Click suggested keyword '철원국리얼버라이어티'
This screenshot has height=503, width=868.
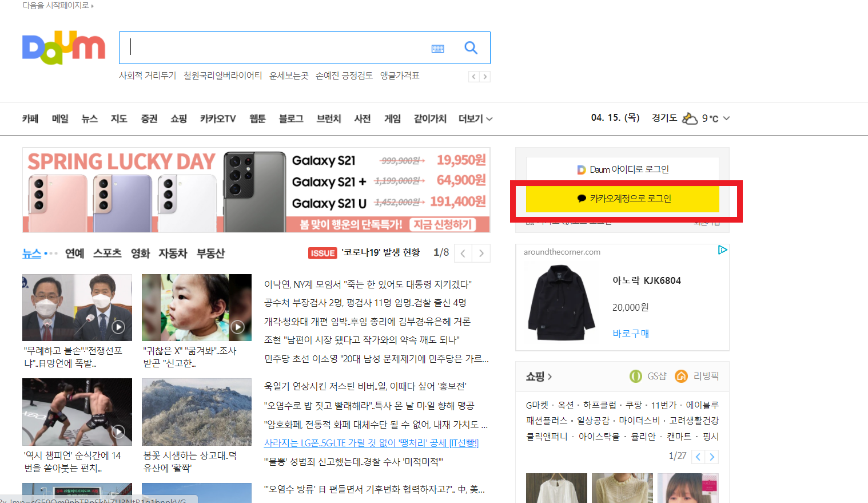(x=223, y=76)
